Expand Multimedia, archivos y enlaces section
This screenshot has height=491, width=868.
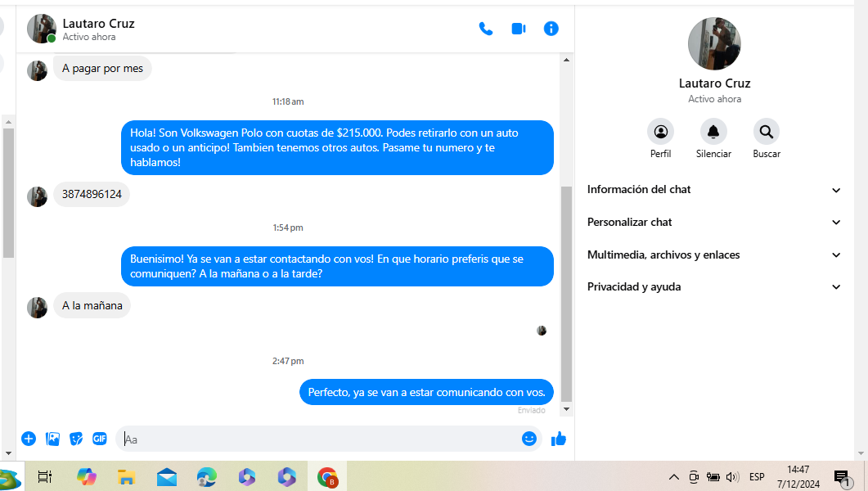point(713,255)
